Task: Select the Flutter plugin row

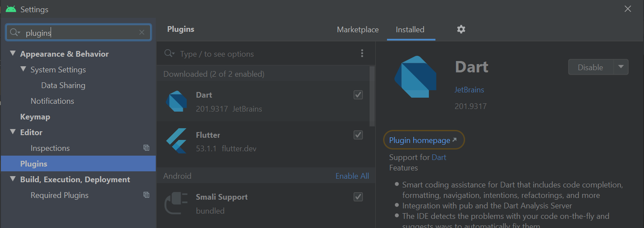Action: tap(263, 142)
